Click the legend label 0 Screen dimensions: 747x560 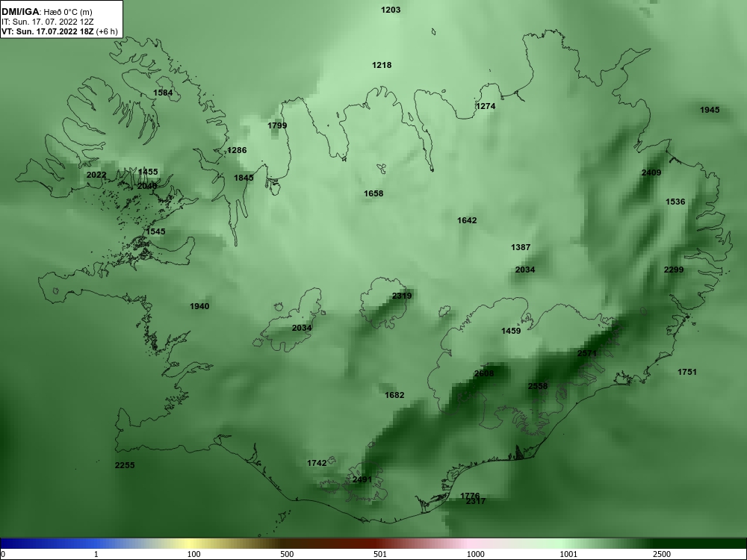pyautogui.click(x=2, y=554)
